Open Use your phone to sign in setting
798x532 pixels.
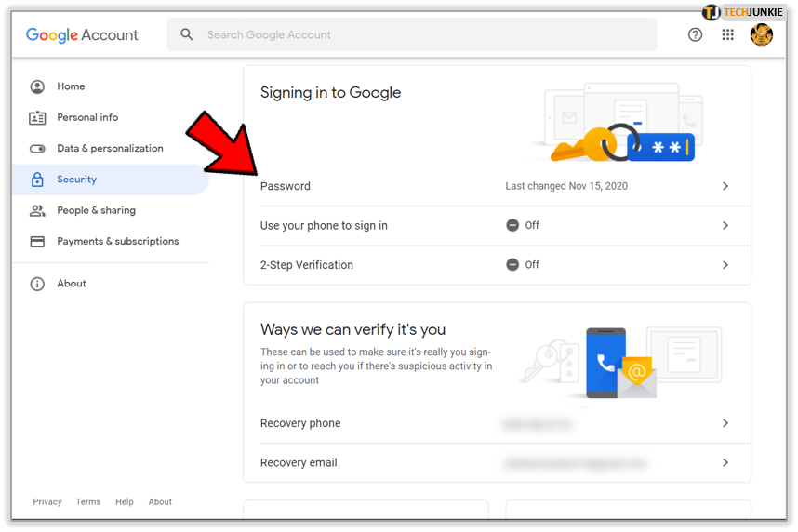coord(324,226)
